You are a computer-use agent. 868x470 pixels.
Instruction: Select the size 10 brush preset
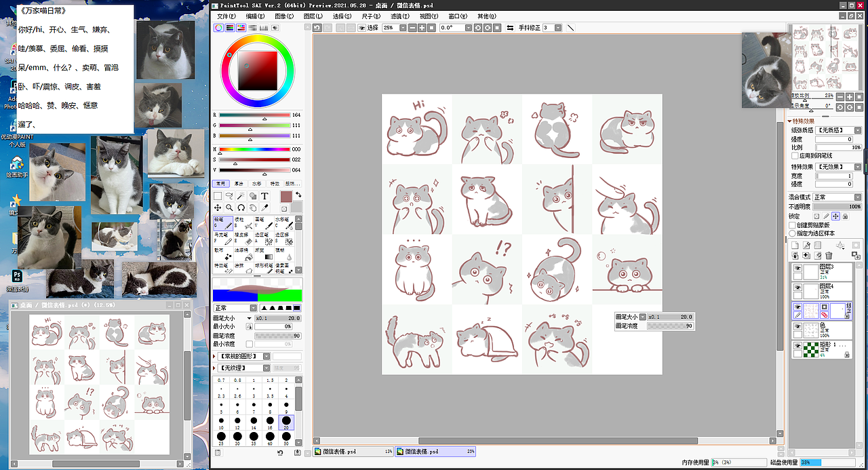[220, 422]
